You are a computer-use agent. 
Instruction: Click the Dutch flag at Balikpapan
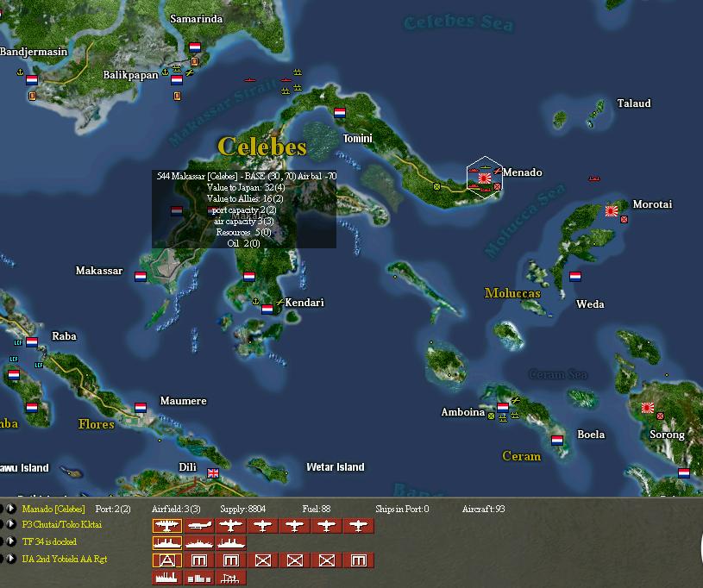click(177, 80)
